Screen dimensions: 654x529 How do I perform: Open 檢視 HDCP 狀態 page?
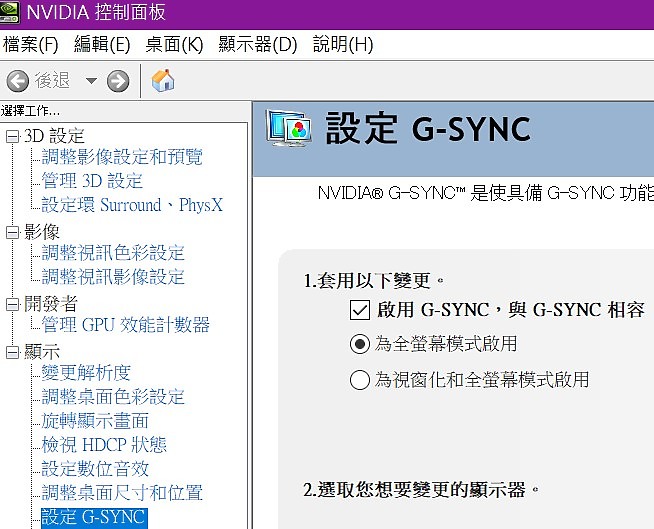[104, 445]
